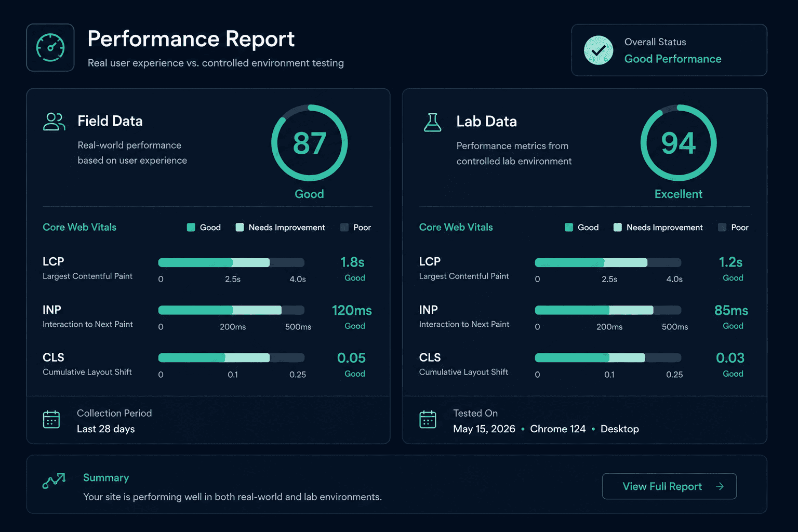
Task: Click the checkmark icon in Overall Status
Action: pos(598,50)
